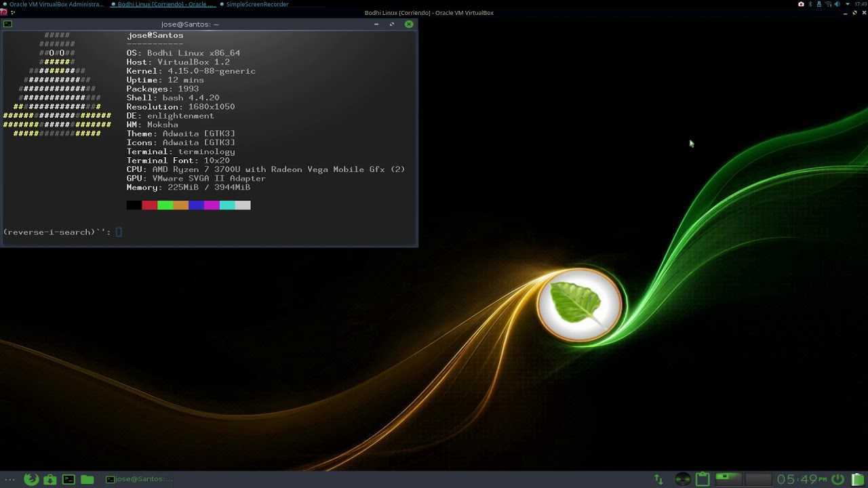Open the power button system menu
Viewport: 868px width, 488px height.
(838, 479)
